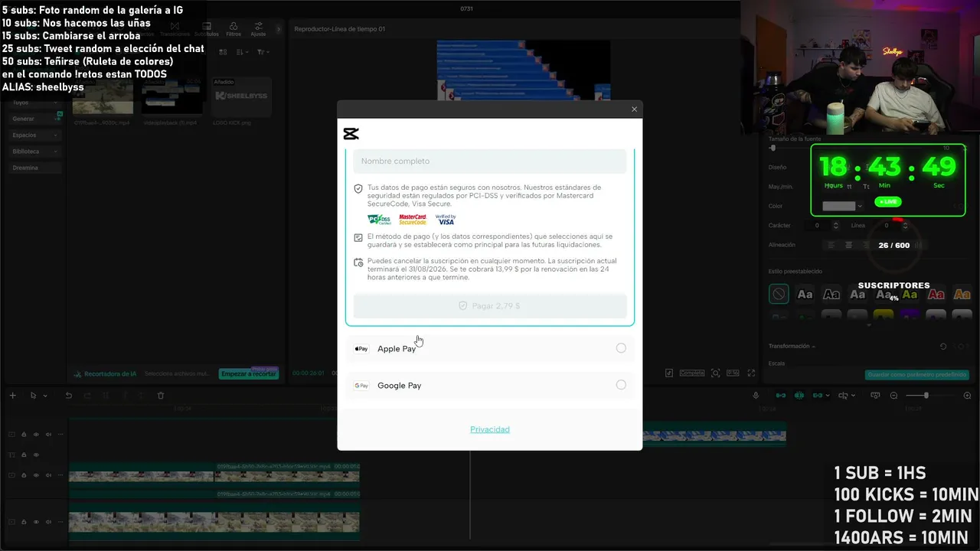Viewport: 980px width, 551px height.
Task: Lock the topmost timeline track
Action: click(x=24, y=435)
